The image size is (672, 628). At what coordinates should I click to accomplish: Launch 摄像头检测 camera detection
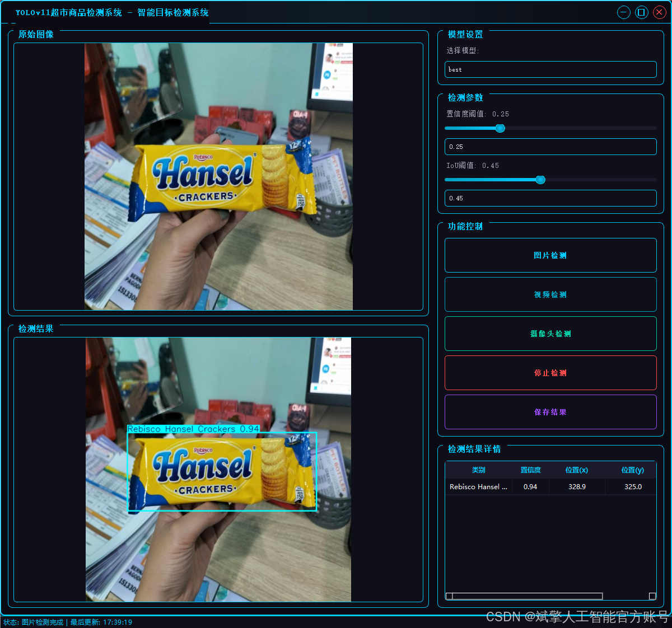[x=550, y=334]
